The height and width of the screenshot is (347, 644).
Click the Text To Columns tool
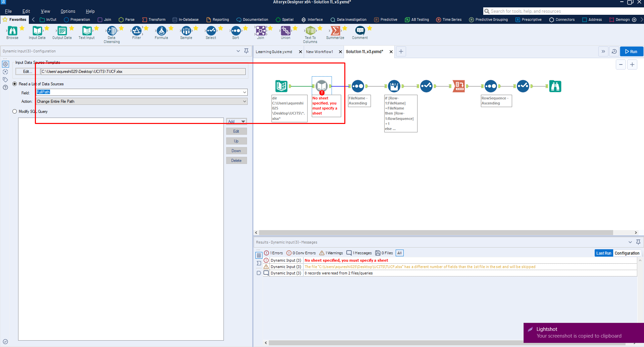(x=310, y=31)
